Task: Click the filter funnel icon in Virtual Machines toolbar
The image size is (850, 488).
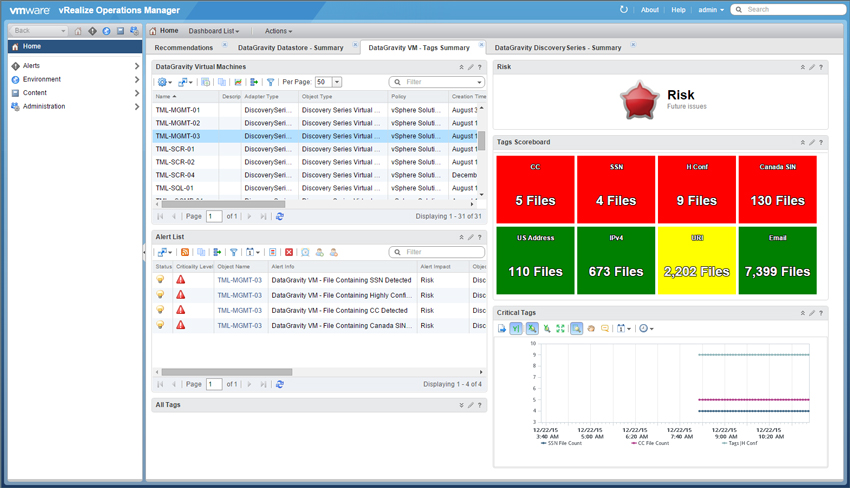Action: [x=270, y=82]
